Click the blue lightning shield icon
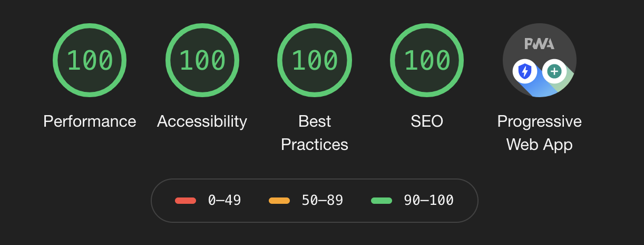Image resolution: width=644 pixels, height=245 pixels. pyautogui.click(x=524, y=71)
